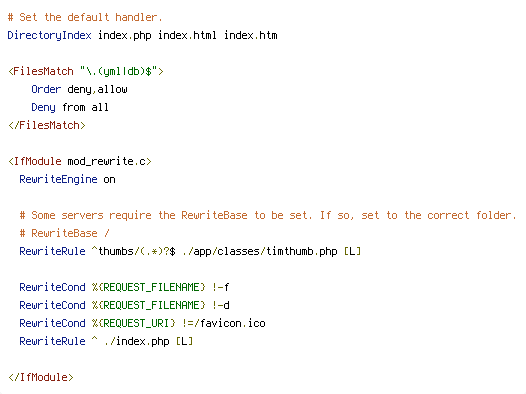Viewport: 526px width, 394px height.
Task: Select the %{REQUEST_URI} variable
Action: click(134, 323)
